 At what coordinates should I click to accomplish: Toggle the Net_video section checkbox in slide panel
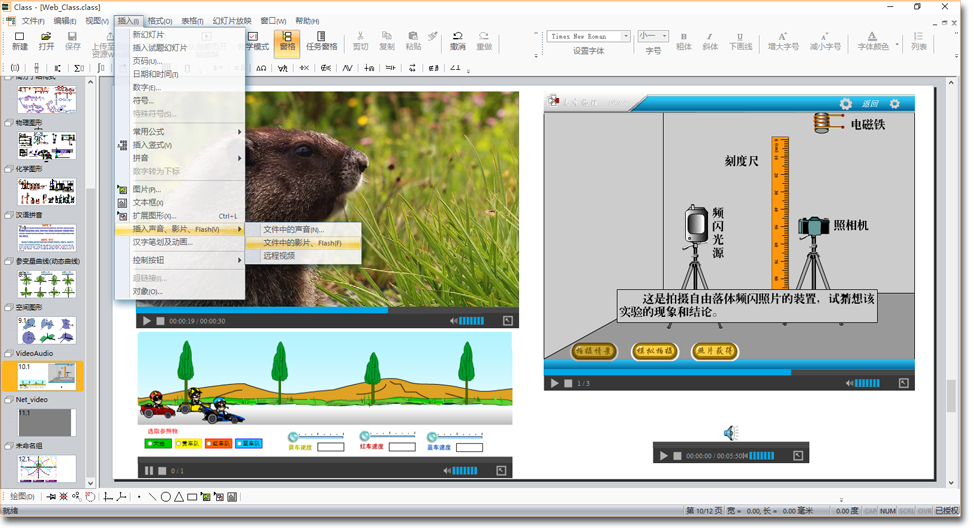pyautogui.click(x=9, y=400)
